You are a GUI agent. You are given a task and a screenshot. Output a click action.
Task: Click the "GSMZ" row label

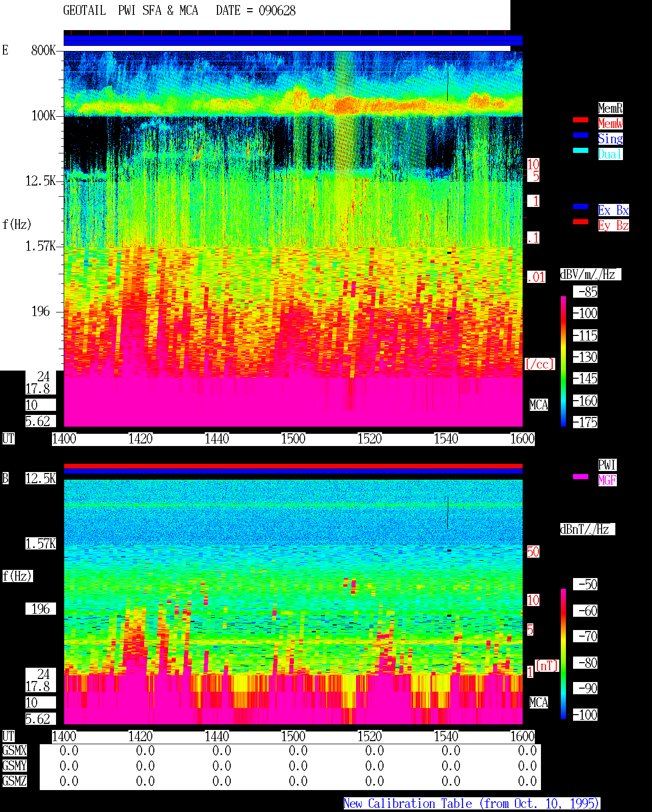14,781
